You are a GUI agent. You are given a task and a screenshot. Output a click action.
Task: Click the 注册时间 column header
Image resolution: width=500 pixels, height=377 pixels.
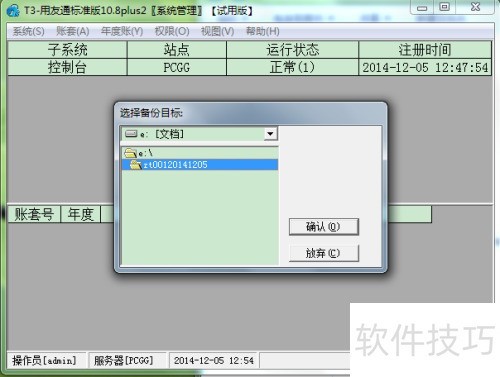425,50
